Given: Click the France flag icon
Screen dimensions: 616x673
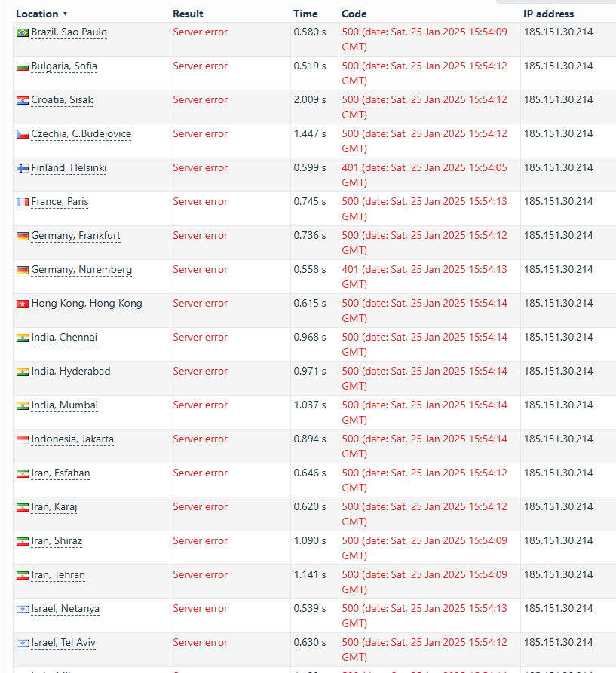Looking at the screenshot, I should 23,202.
